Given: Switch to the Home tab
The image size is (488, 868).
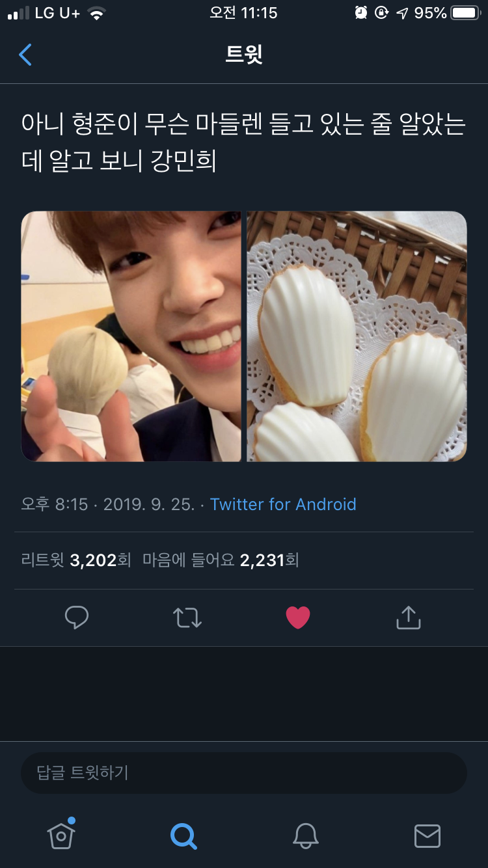Looking at the screenshot, I should point(61,835).
